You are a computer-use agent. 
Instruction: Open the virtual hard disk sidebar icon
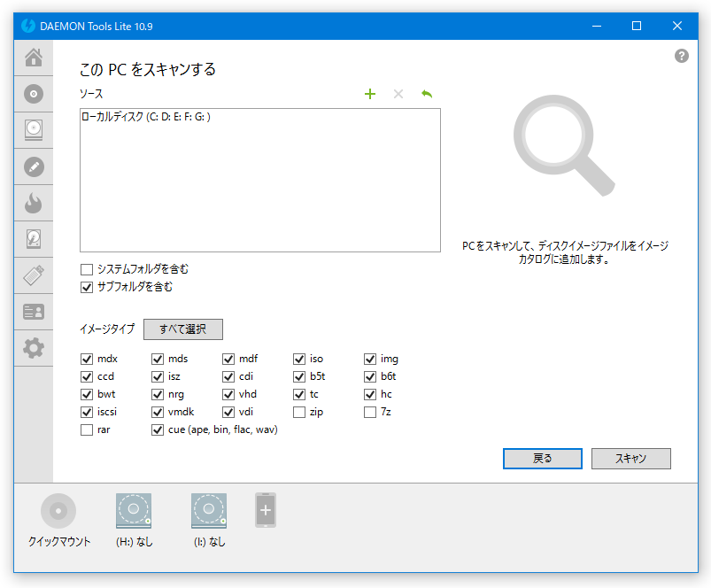pyautogui.click(x=34, y=239)
